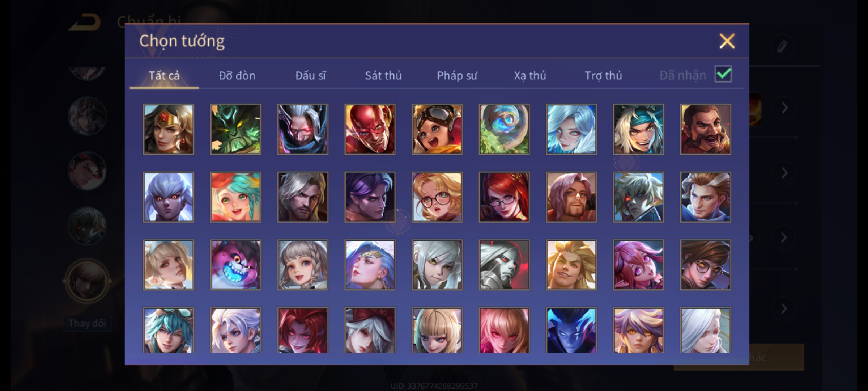
Task: Show the Xạ thủ hero category
Action: [x=530, y=75]
